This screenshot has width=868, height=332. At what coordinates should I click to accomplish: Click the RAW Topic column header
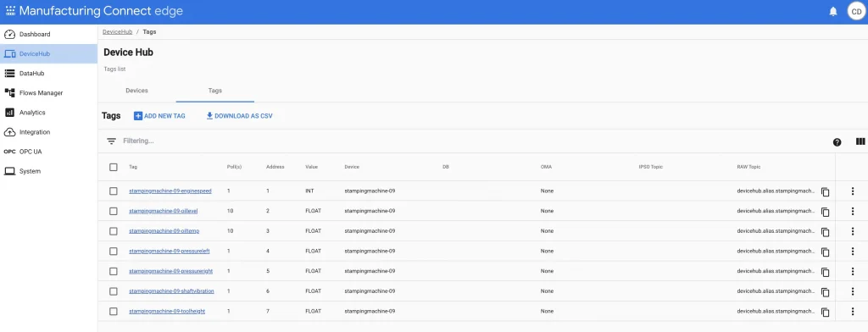tap(749, 167)
